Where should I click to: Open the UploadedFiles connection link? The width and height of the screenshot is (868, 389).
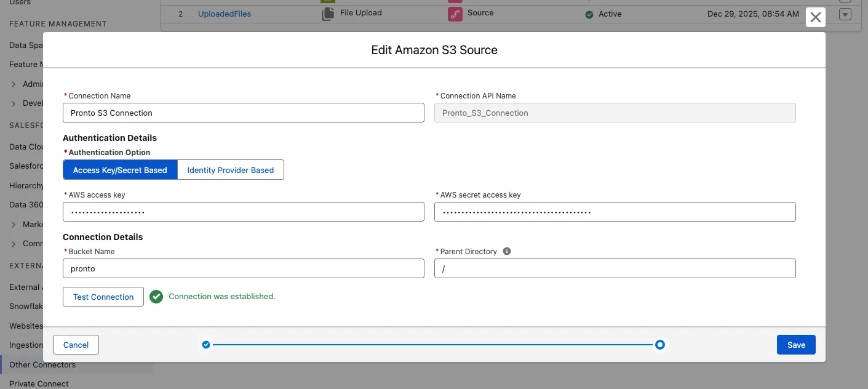[225, 14]
